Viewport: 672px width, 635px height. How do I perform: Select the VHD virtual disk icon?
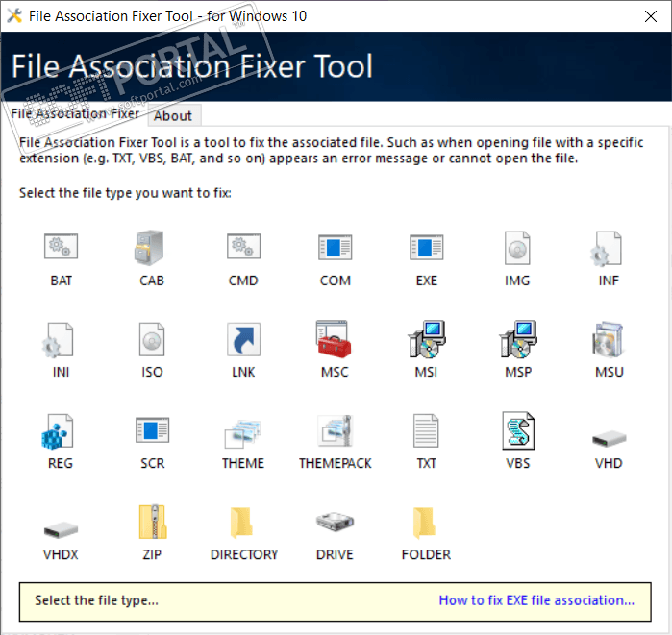click(x=609, y=439)
